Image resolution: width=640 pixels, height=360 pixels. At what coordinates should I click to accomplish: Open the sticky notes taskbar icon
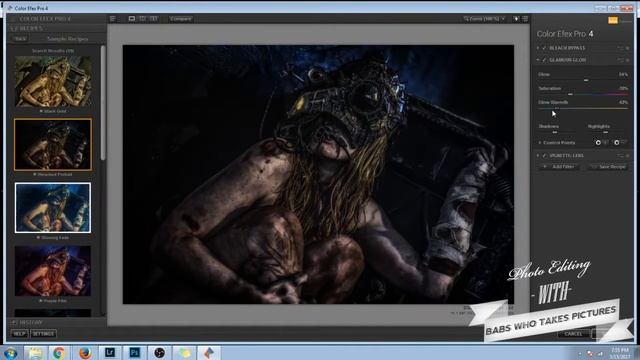184,353
